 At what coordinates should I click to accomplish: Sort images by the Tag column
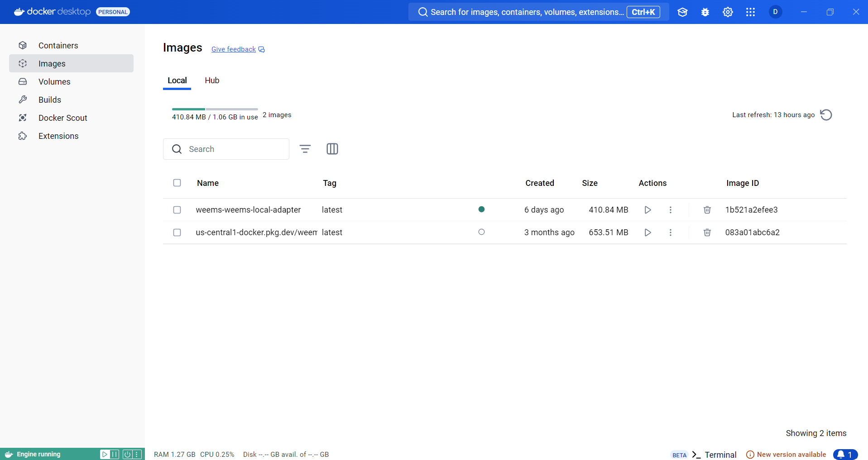330,183
